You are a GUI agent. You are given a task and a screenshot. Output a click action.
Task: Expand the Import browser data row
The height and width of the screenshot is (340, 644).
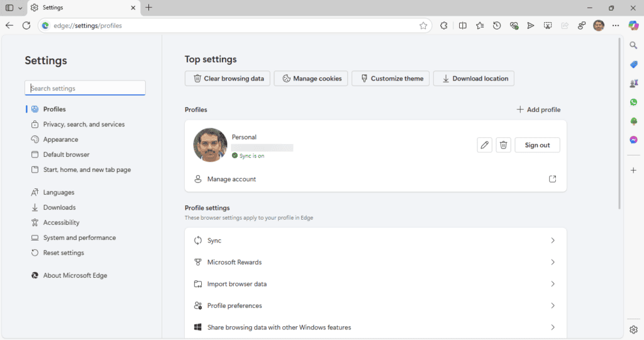pyautogui.click(x=375, y=284)
